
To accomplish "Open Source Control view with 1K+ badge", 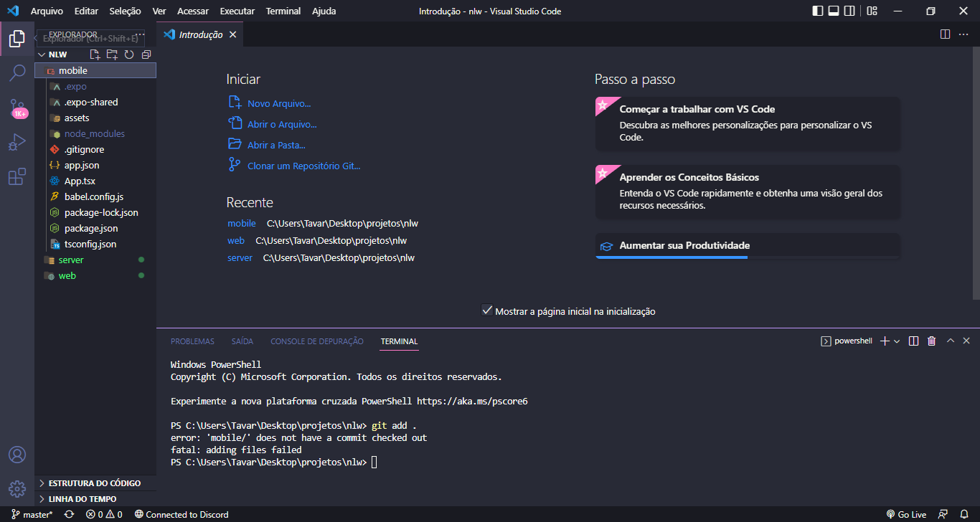I will [x=17, y=108].
